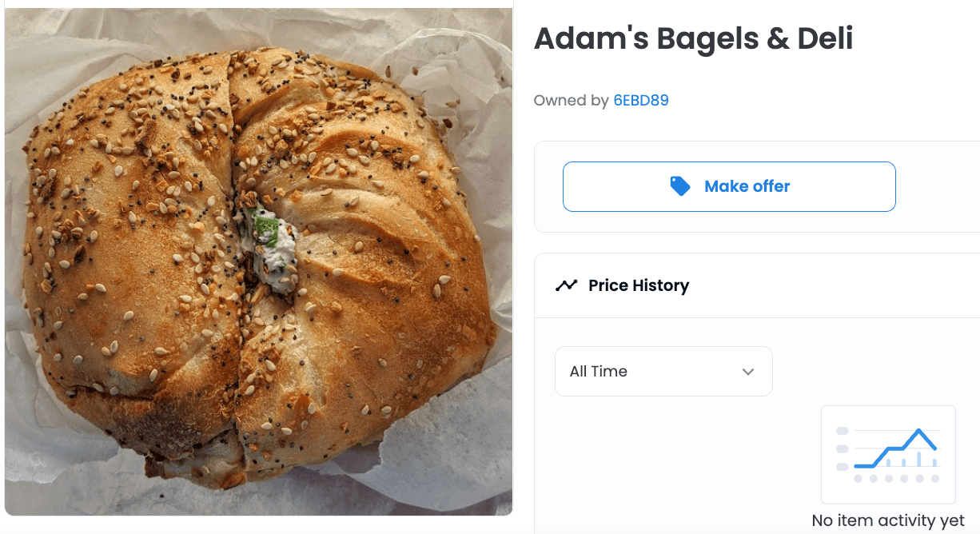Click the 'No item activity yet' message

click(888, 520)
